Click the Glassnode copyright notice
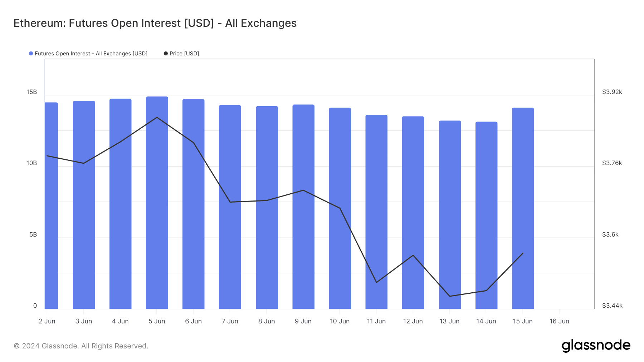Image resolution: width=644 pixels, height=362 pixels. tap(81, 346)
